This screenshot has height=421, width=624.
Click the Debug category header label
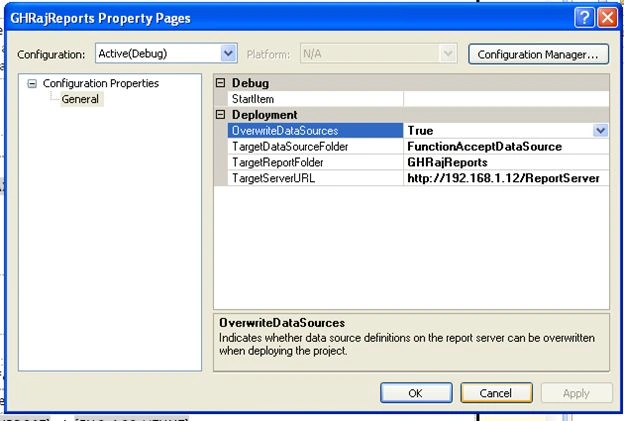point(250,83)
